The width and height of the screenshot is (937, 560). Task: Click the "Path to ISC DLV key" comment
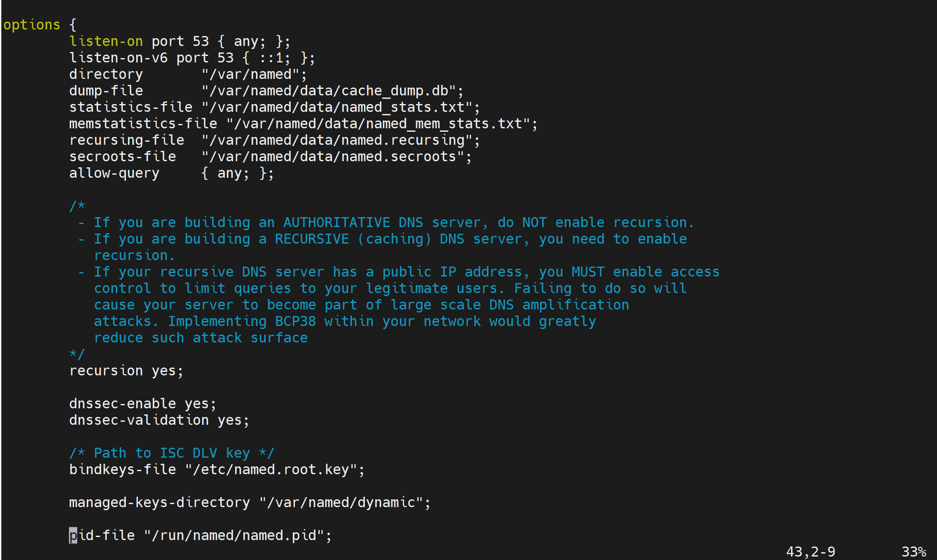[x=172, y=453]
